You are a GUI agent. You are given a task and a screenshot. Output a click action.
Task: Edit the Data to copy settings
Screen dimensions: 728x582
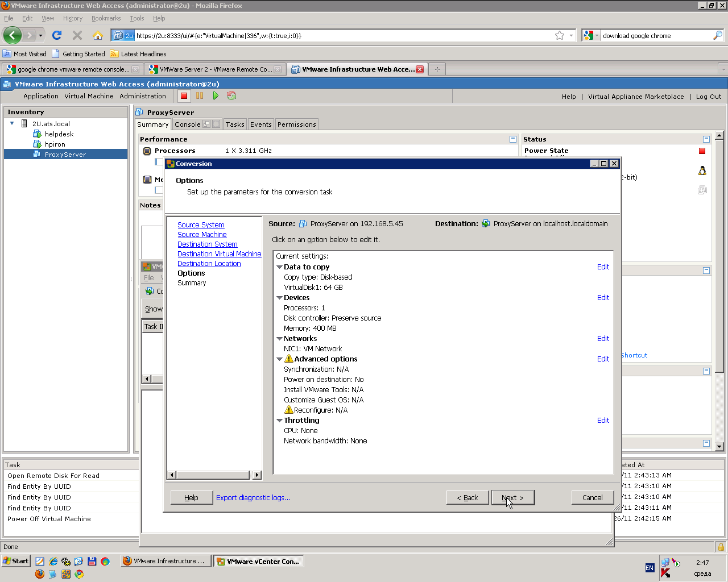coord(603,267)
